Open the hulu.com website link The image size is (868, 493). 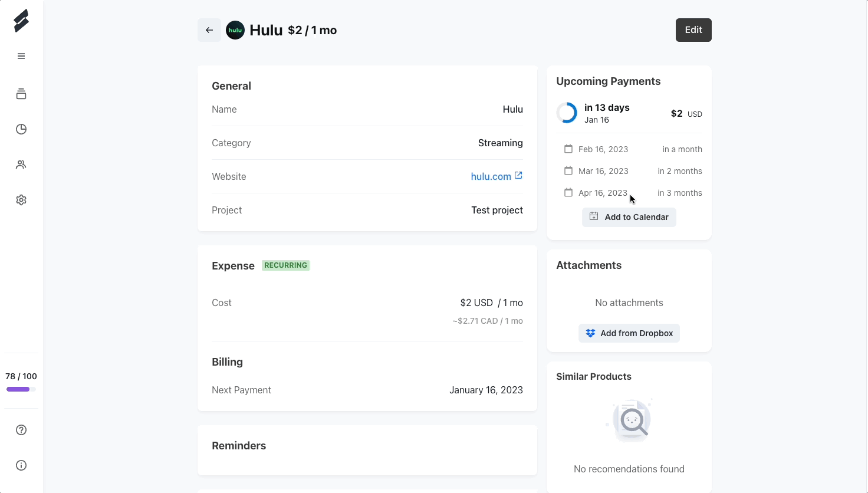[x=491, y=176]
